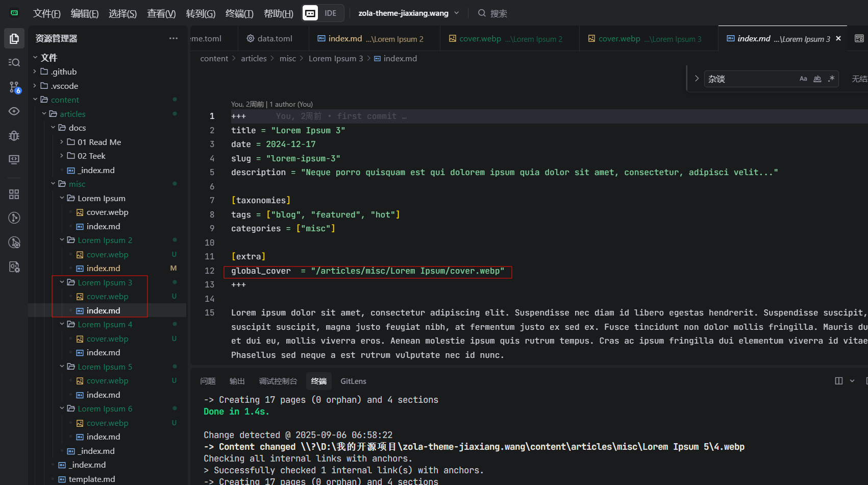Open dropdown next to terminal split button
868x485 pixels.
[852, 381]
